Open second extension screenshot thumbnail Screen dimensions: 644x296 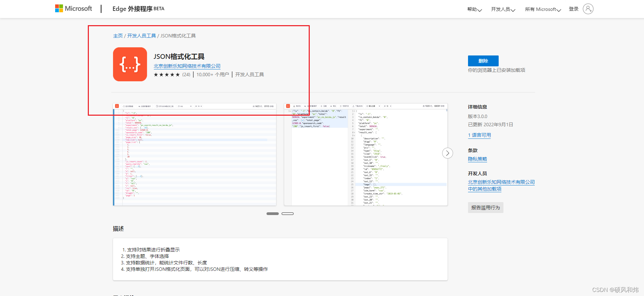[x=366, y=154]
